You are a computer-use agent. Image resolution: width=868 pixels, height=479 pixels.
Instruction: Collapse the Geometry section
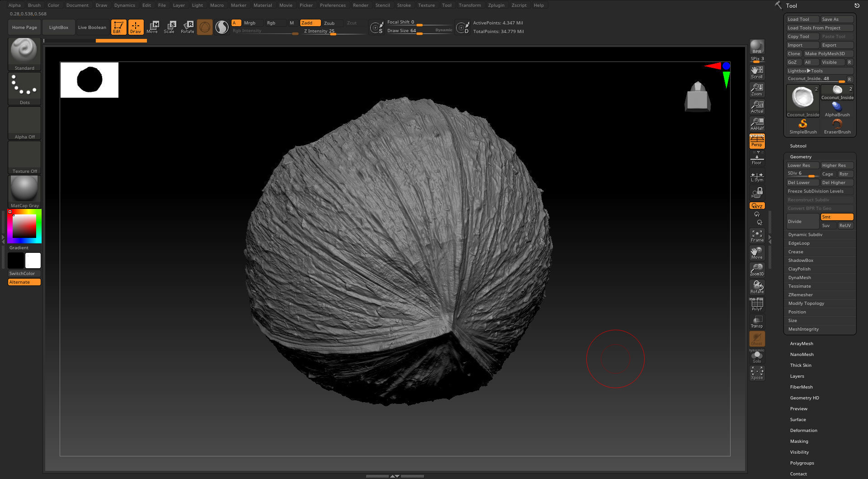pos(800,157)
